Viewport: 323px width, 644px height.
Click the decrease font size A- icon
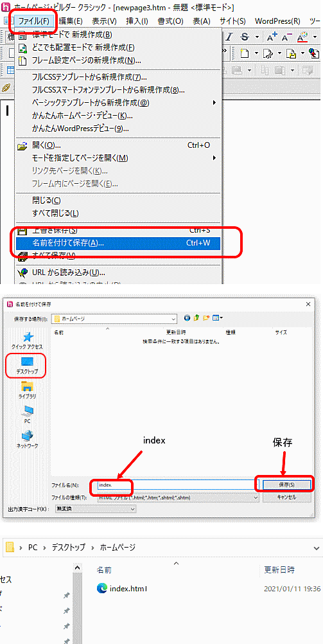pos(287,37)
